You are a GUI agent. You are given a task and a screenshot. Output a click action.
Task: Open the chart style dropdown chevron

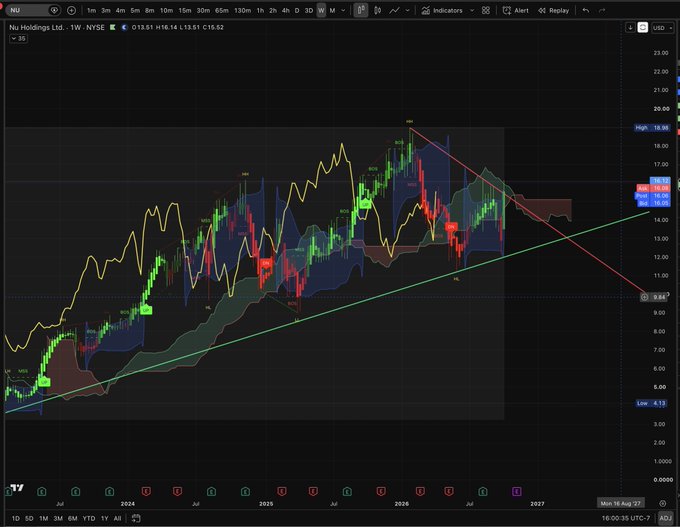(x=407, y=10)
